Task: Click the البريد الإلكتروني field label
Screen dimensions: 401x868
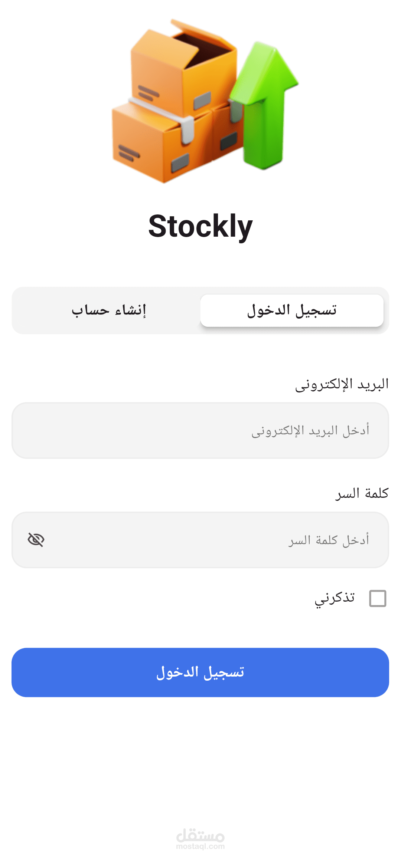Action: coord(342,384)
